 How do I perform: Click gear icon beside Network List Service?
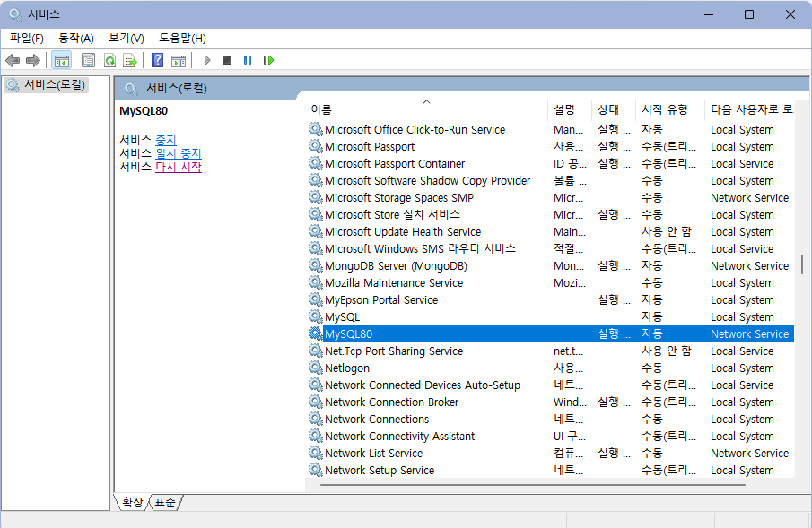[315, 453]
